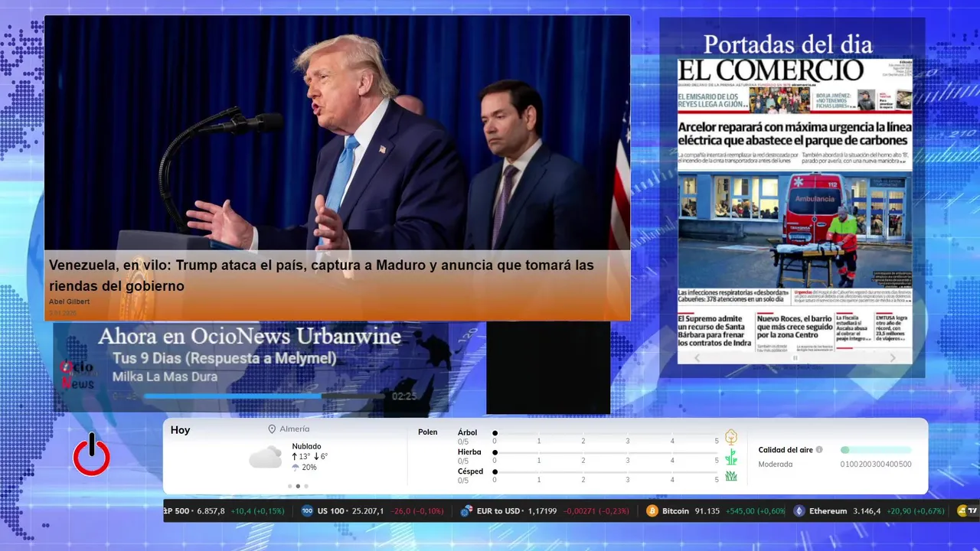Click the 20% rain chance
Viewport: 980px width, 551px height.
309,468
